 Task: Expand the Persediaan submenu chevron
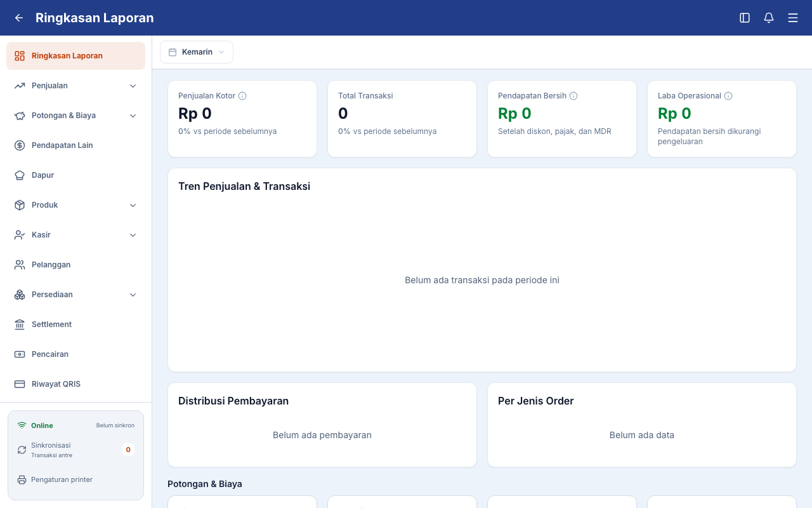(133, 295)
